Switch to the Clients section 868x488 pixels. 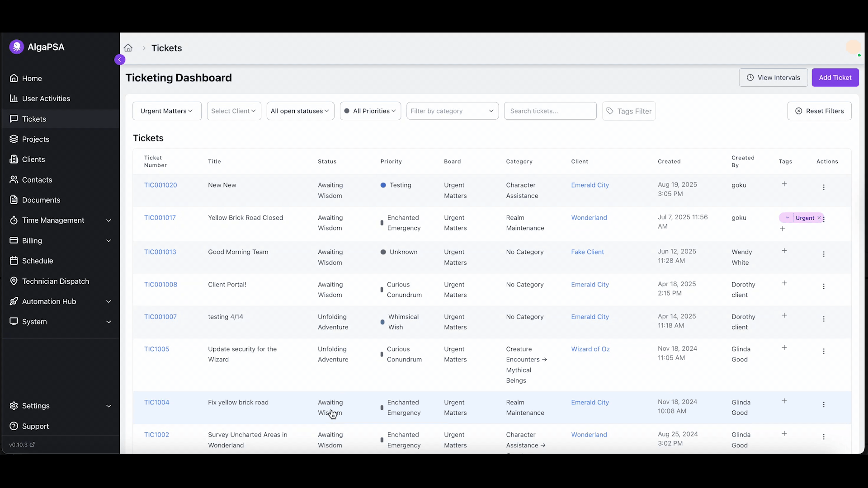33,159
